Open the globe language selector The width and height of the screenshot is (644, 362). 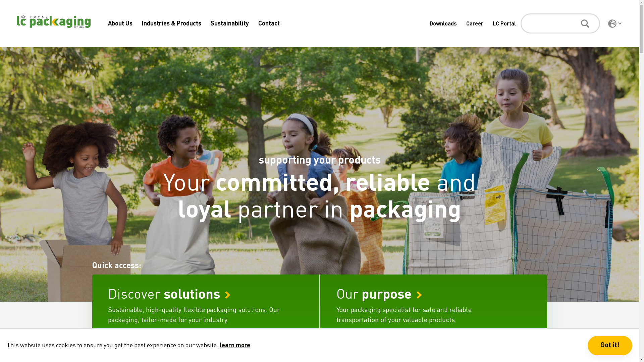(x=612, y=23)
